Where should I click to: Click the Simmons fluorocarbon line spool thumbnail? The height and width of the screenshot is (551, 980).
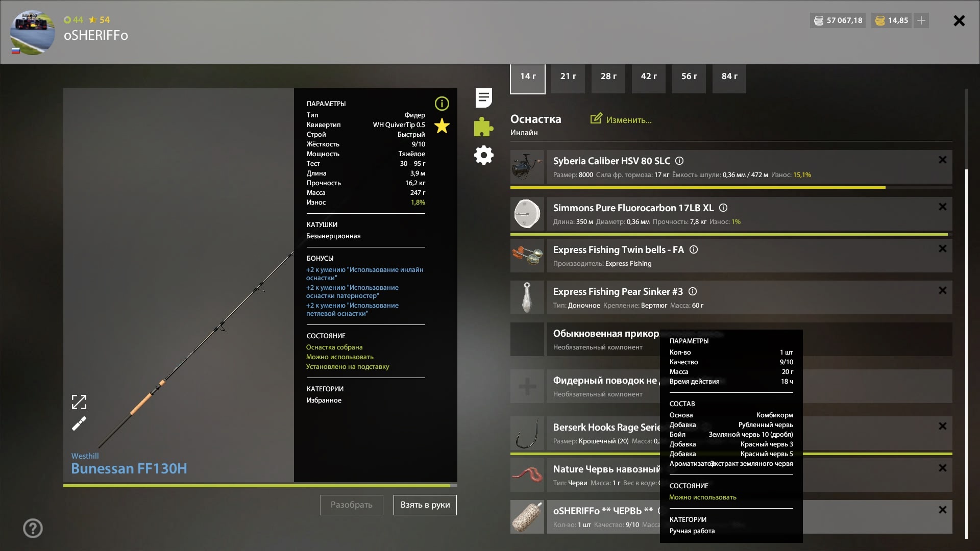pos(527,214)
